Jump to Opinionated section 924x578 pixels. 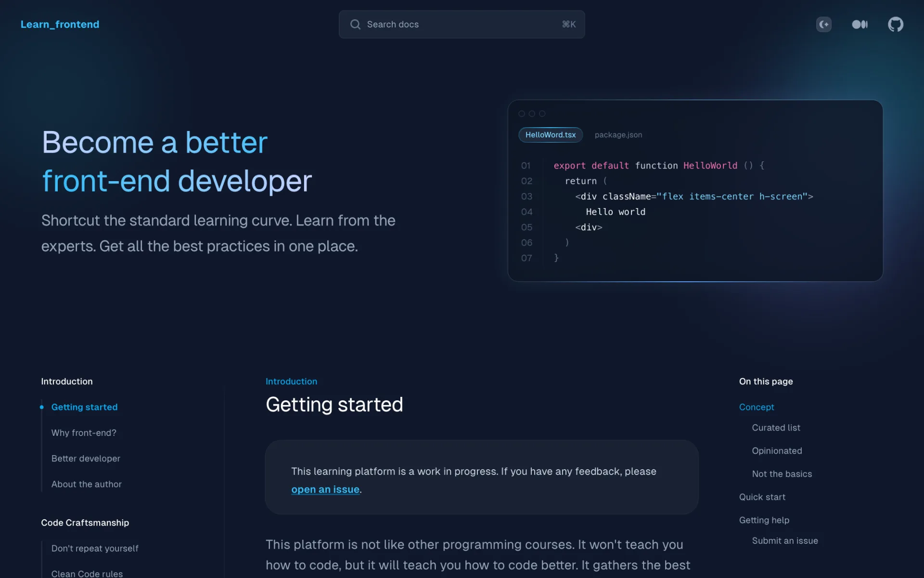777,451
